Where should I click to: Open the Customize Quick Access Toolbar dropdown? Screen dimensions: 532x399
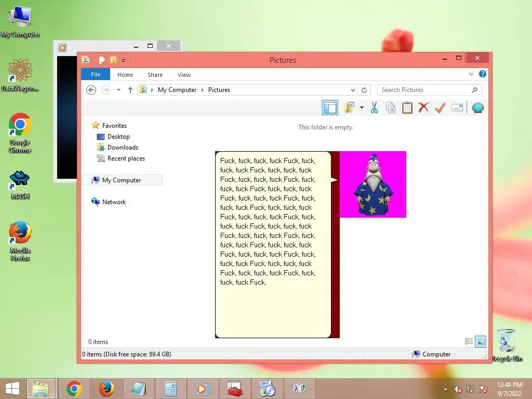[124, 60]
